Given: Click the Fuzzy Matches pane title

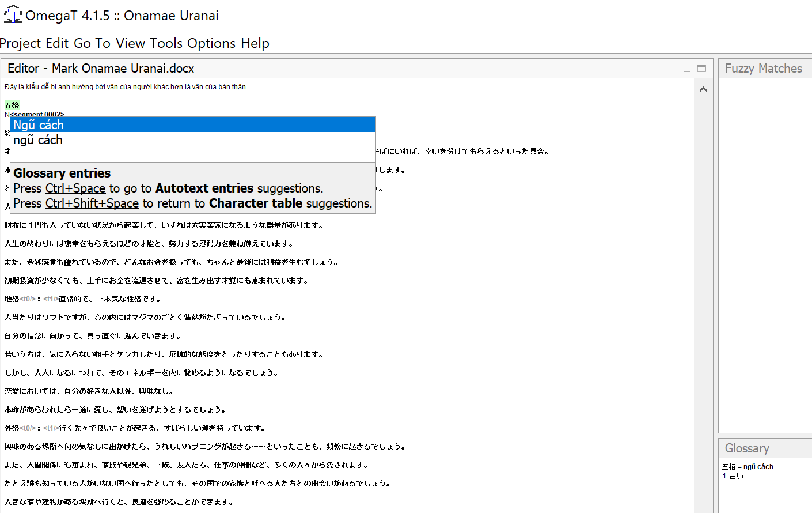Looking at the screenshot, I should (x=763, y=69).
